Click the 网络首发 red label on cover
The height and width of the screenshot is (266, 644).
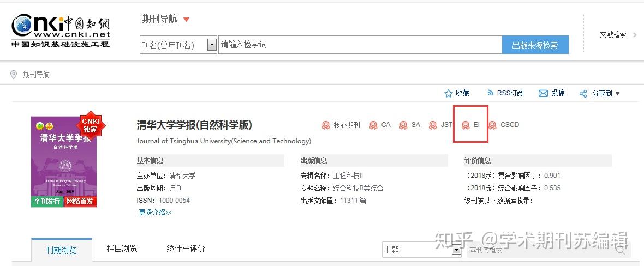click(x=80, y=202)
